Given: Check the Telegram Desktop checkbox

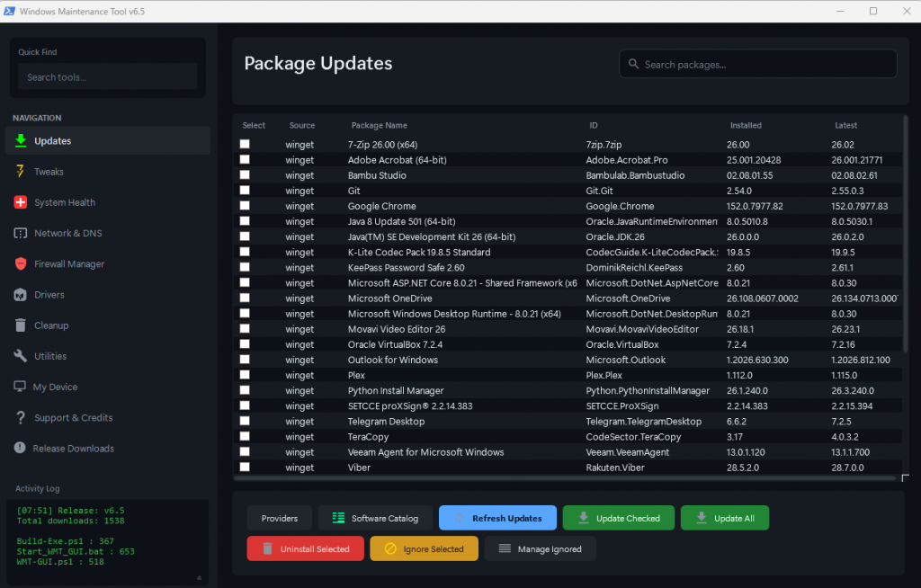Looking at the screenshot, I should pos(245,421).
